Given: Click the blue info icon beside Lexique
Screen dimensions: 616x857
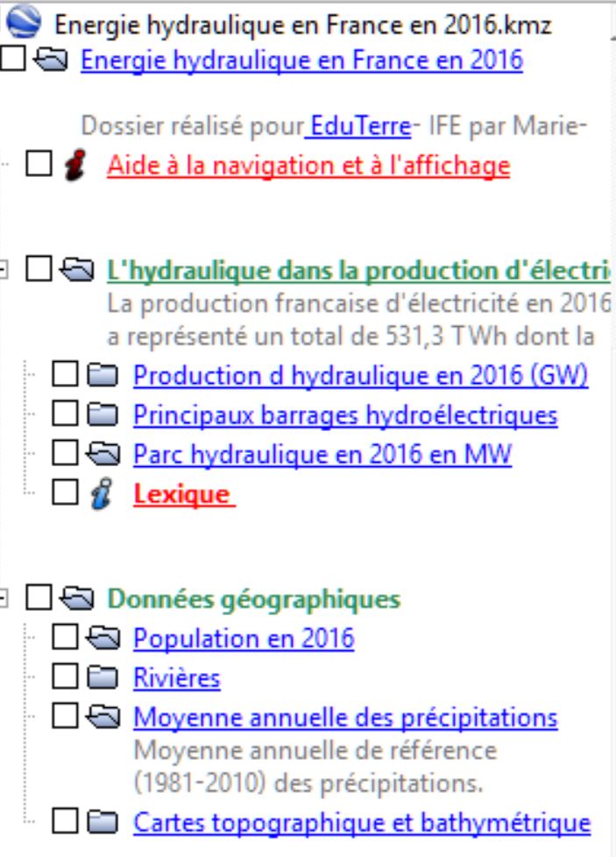Looking at the screenshot, I should pyautogui.click(x=104, y=494).
